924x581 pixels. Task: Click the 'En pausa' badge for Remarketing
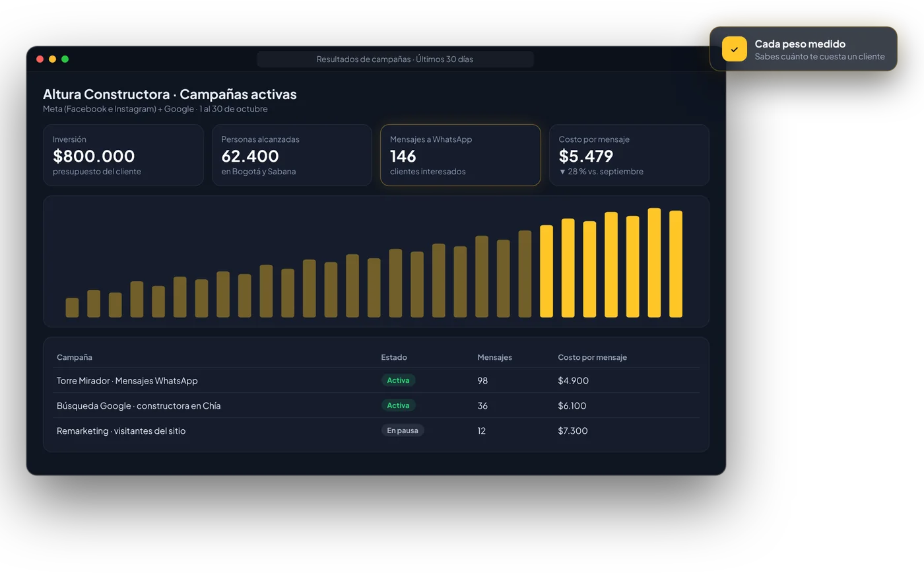[x=403, y=430]
